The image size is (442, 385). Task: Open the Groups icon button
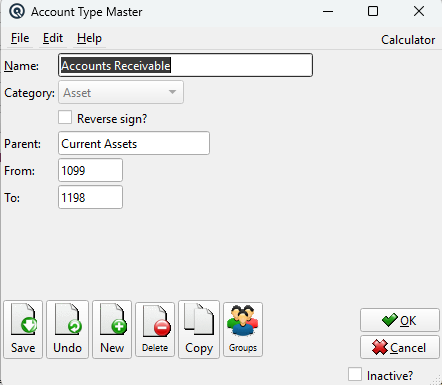[x=243, y=329]
